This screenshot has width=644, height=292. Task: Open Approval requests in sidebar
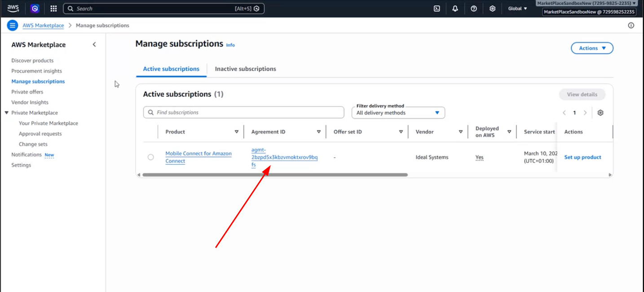click(40, 134)
